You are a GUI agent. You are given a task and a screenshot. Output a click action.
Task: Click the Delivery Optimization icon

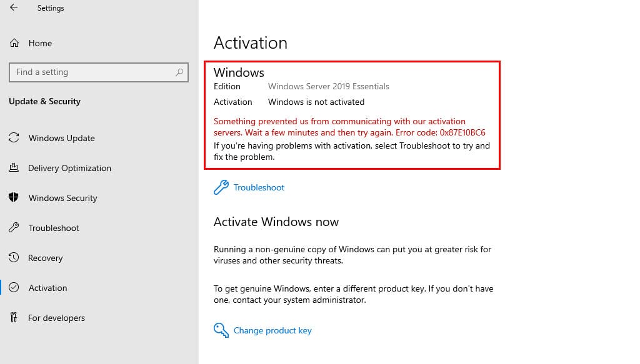coord(14,167)
